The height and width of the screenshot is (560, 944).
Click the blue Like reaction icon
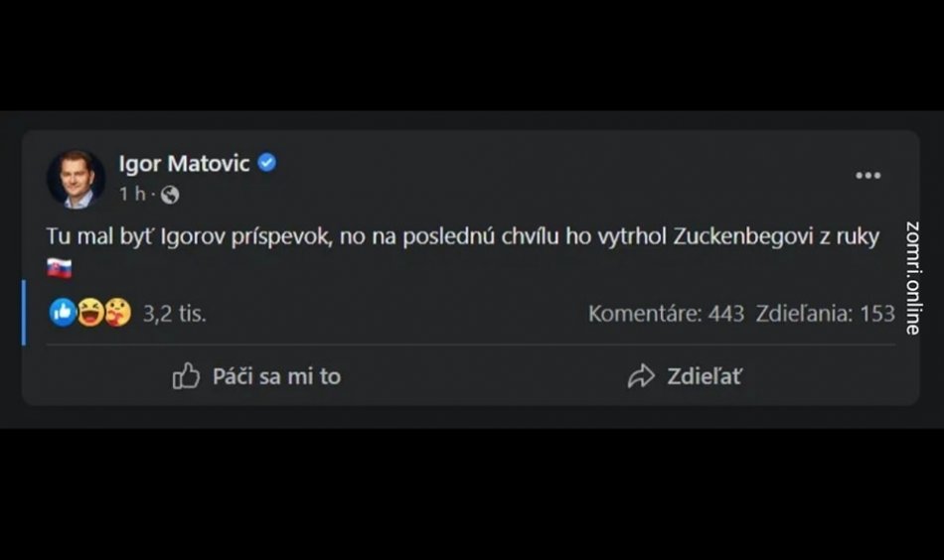tap(63, 314)
